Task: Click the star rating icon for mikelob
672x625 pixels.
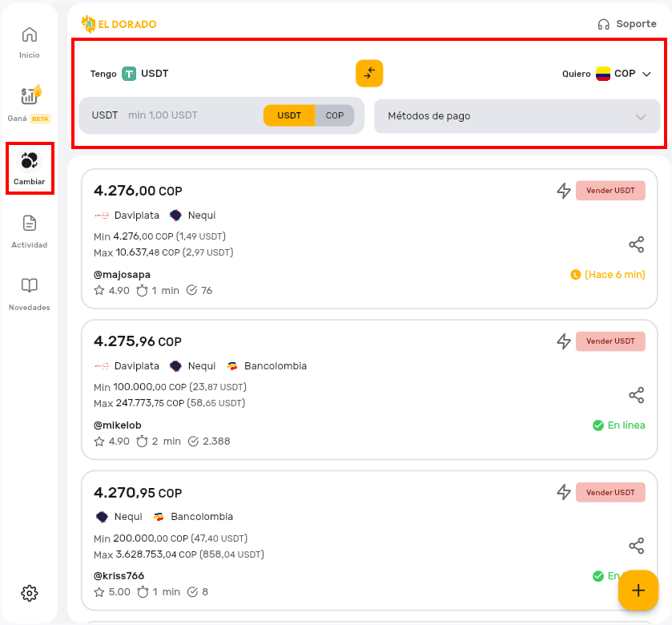Action: [x=99, y=442]
